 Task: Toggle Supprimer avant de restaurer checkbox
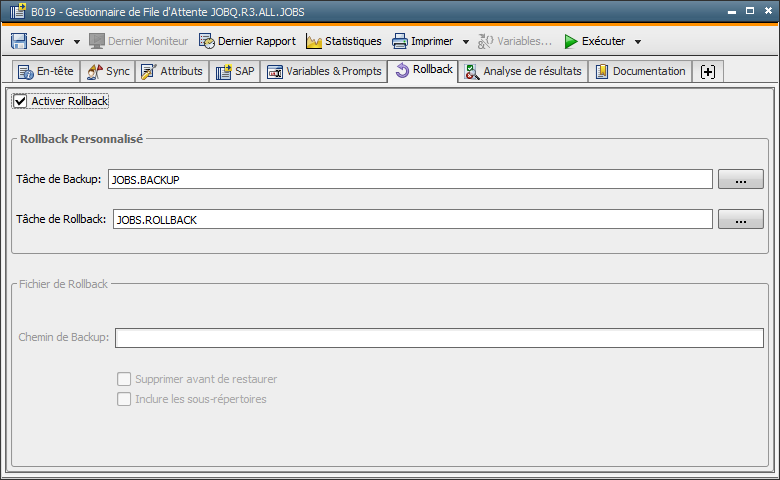tap(125, 379)
